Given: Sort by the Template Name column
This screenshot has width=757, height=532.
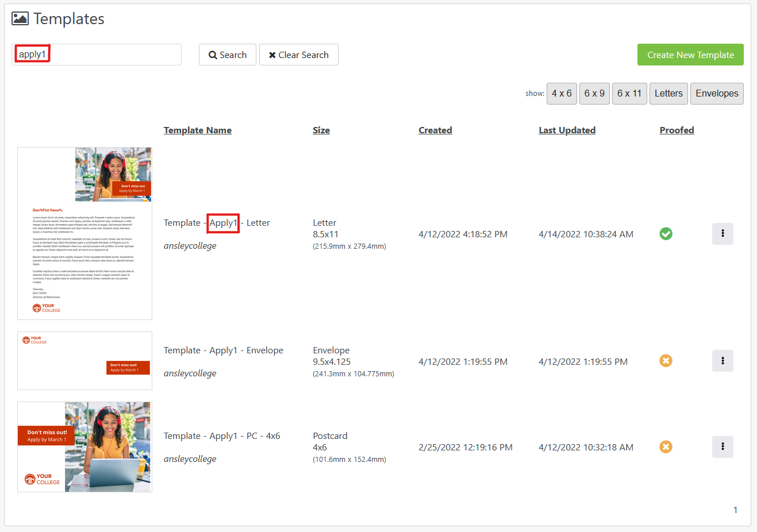Looking at the screenshot, I should (x=198, y=130).
